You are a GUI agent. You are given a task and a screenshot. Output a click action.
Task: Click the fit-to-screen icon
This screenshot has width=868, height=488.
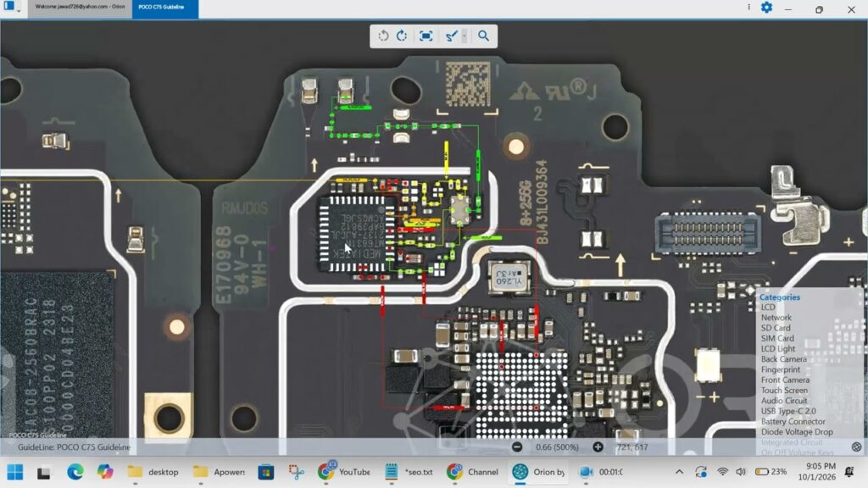(x=426, y=36)
